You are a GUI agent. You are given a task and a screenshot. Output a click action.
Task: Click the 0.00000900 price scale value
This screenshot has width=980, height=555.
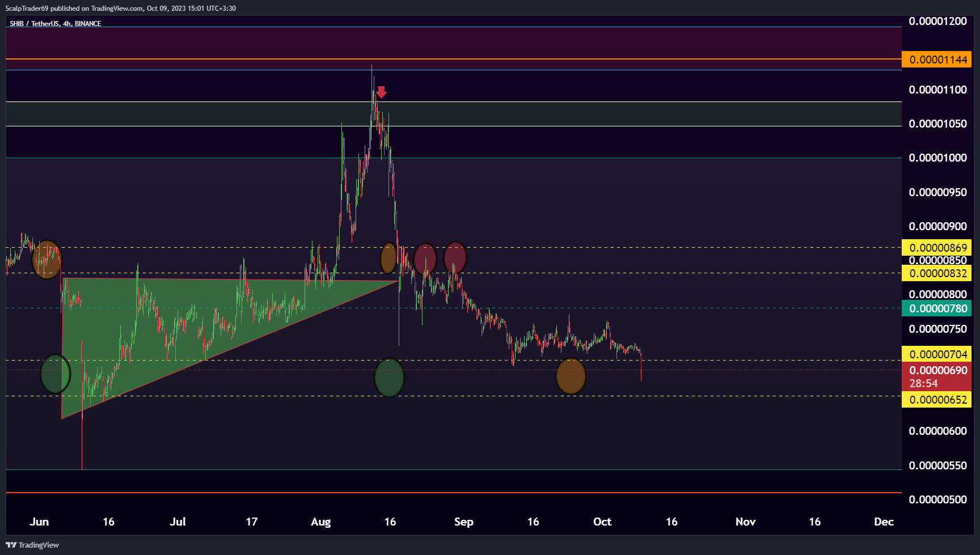click(937, 226)
